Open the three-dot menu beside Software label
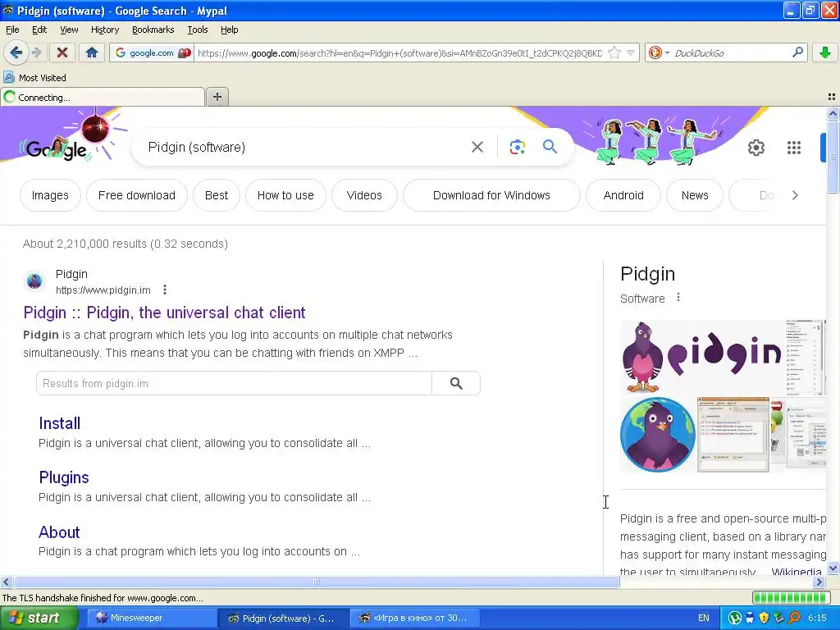 tap(678, 297)
